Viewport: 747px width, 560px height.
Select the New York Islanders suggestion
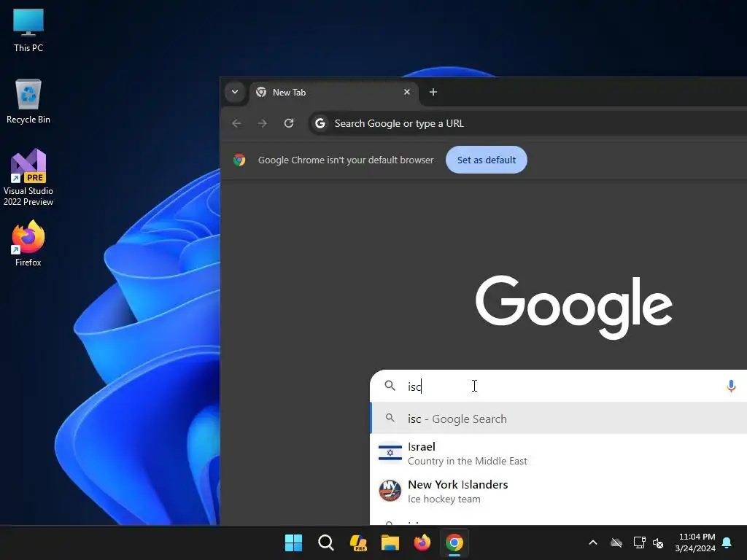(558, 491)
